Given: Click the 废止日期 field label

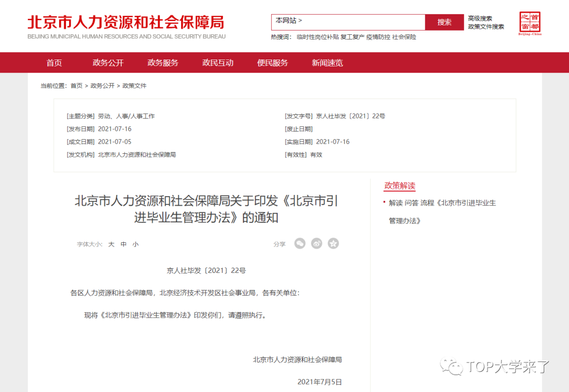Looking at the screenshot, I should coord(299,129).
